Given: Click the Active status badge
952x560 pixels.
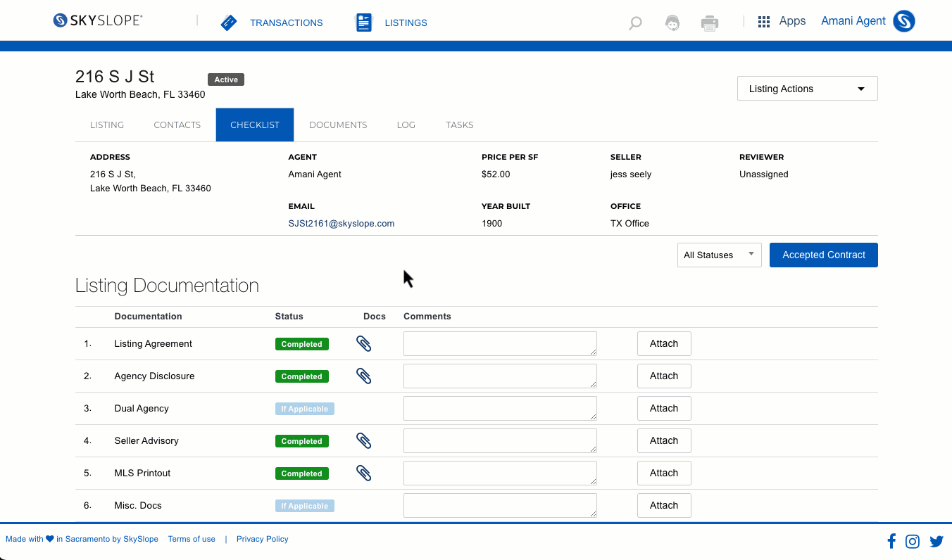Looking at the screenshot, I should pos(226,79).
